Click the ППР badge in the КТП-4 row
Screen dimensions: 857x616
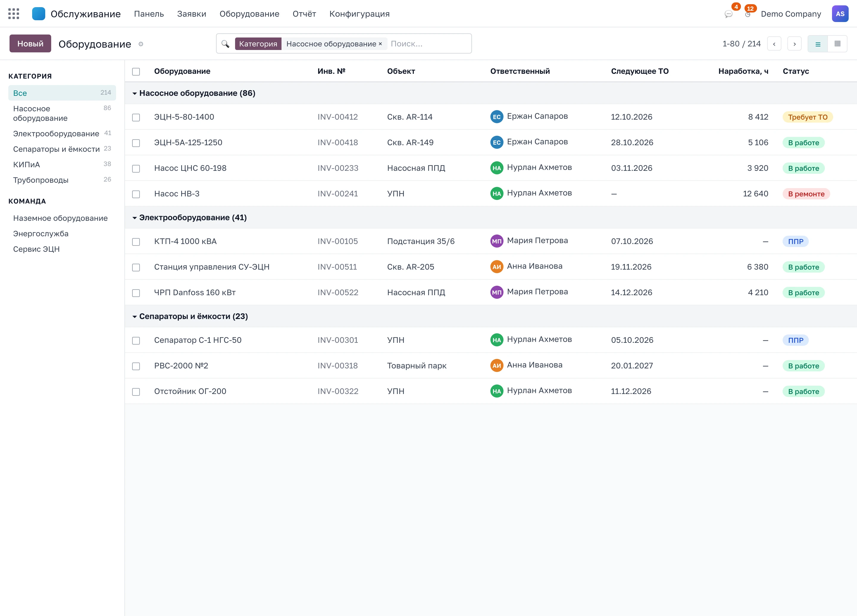click(795, 241)
